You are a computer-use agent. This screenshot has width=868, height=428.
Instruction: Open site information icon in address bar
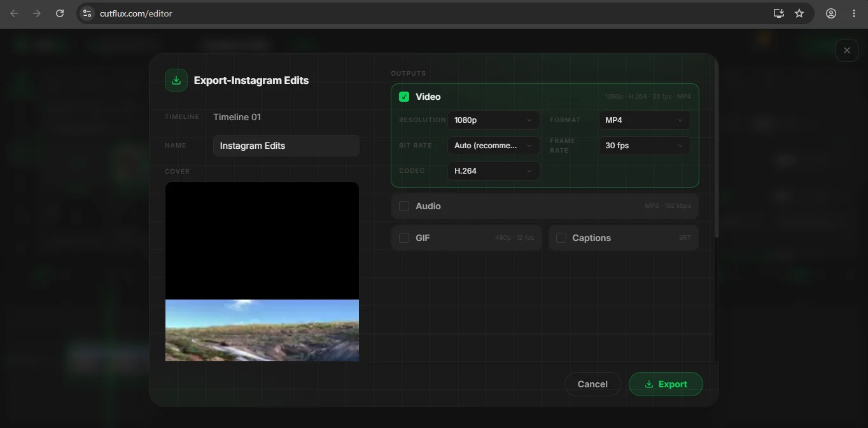tap(87, 13)
